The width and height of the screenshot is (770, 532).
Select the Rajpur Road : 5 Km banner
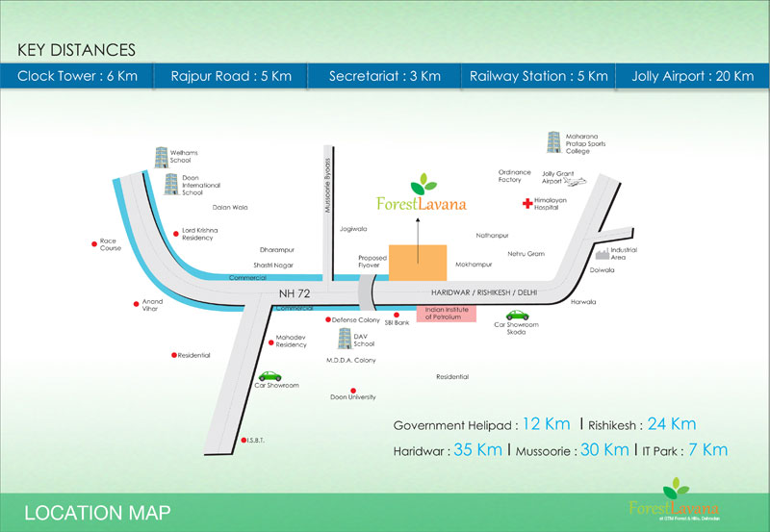(231, 76)
